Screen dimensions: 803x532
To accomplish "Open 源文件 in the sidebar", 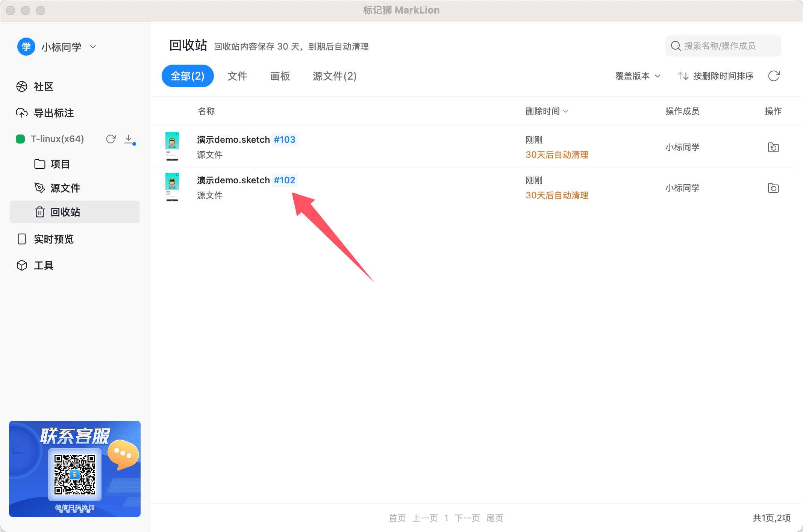I will 65,188.
